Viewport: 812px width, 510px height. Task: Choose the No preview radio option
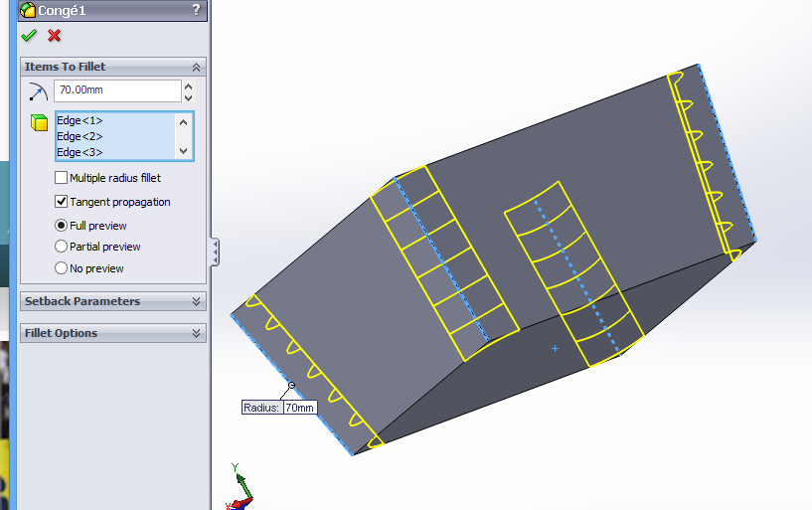(x=62, y=268)
